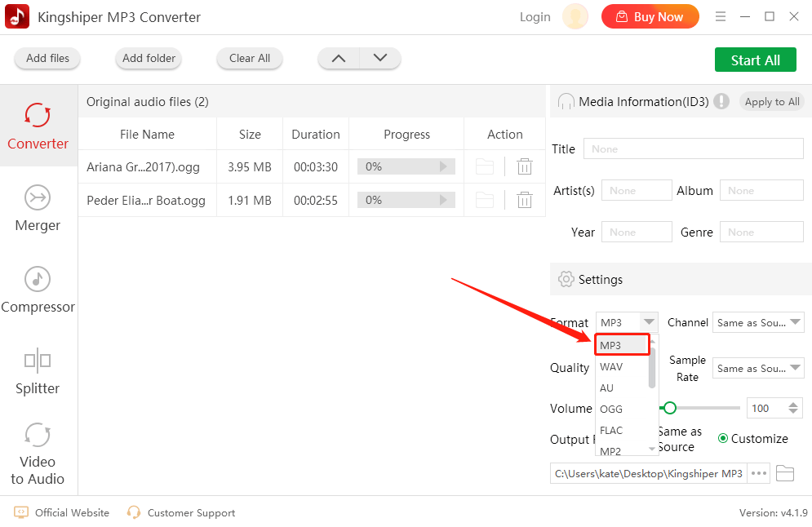
Task: Open the Official Website link
Action: pyautogui.click(x=72, y=512)
